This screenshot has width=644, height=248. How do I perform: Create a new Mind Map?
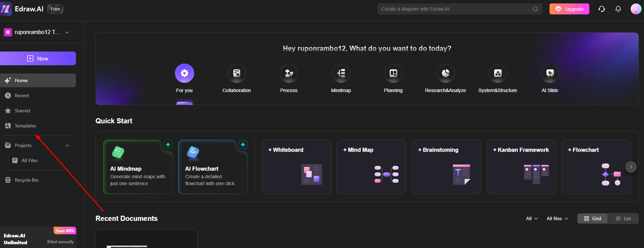point(371,167)
